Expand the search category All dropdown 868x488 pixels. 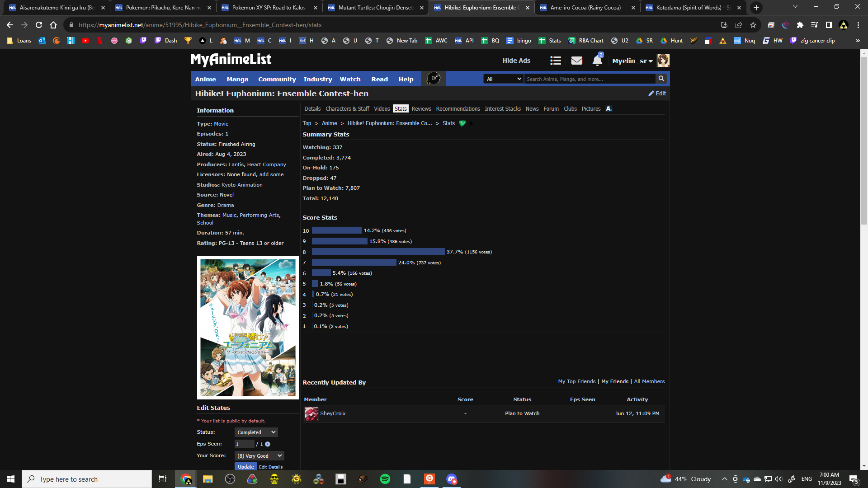point(504,79)
